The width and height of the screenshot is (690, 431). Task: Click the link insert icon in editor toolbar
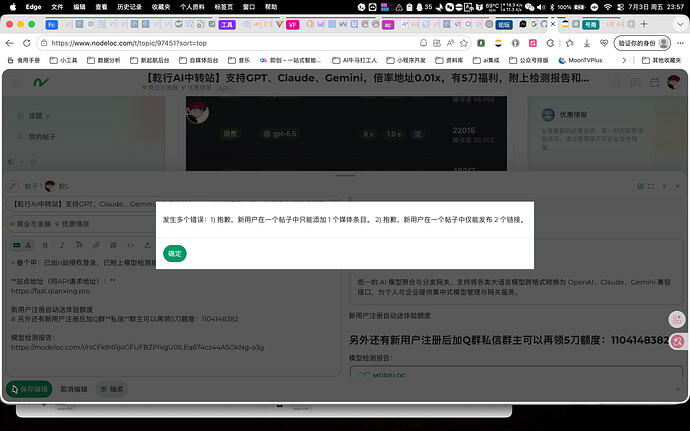96,245
